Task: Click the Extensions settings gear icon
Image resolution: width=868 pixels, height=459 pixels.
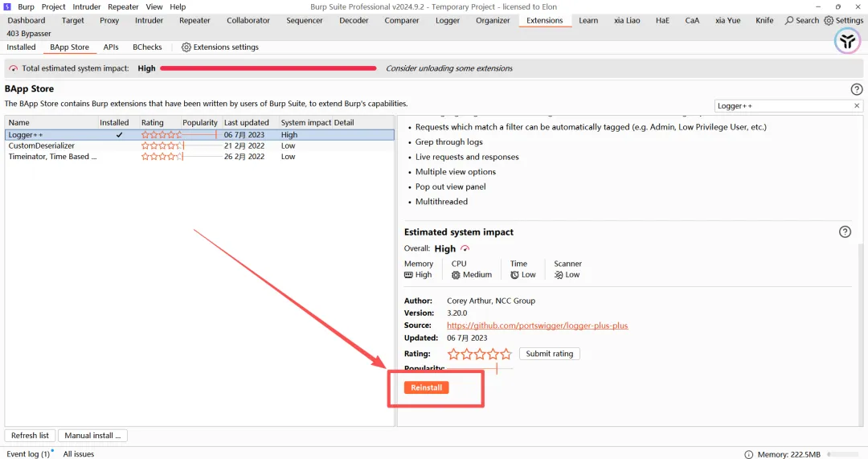Action: coord(186,47)
